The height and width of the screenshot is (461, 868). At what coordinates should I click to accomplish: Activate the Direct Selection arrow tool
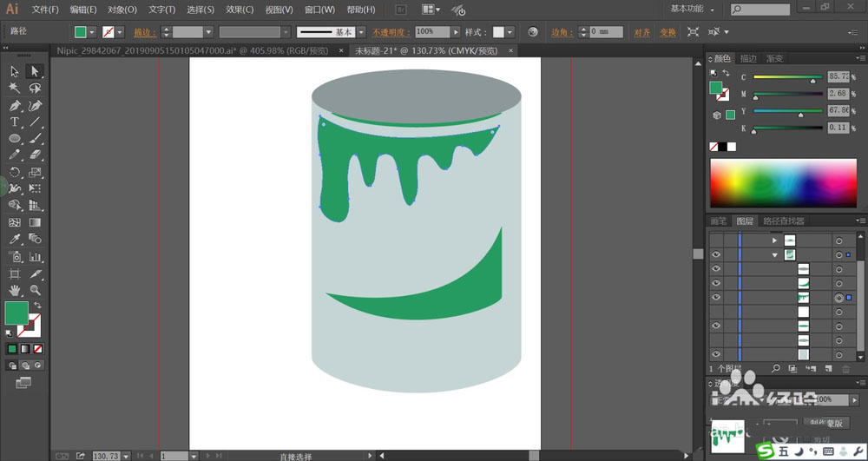(x=35, y=71)
